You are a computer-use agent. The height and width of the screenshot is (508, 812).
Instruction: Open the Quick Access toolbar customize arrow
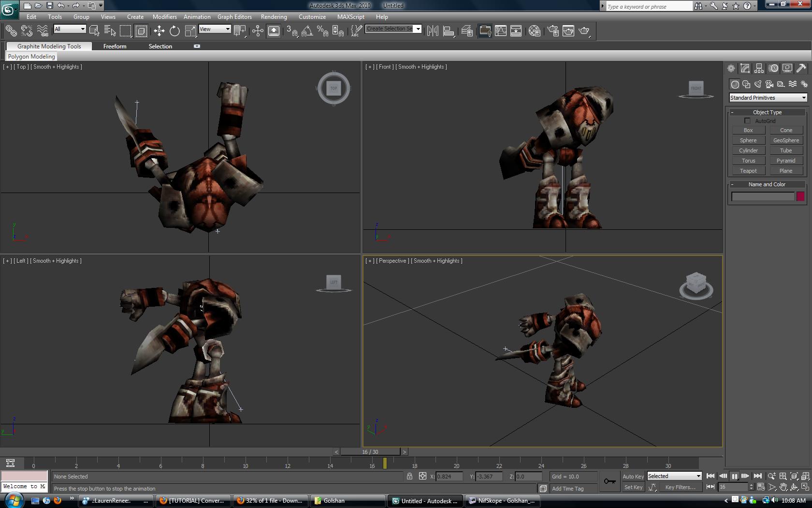tap(101, 6)
